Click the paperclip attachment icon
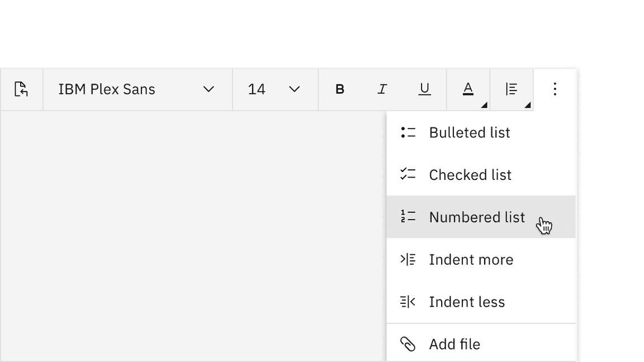This screenshot has height=362, width=644. [x=409, y=344]
